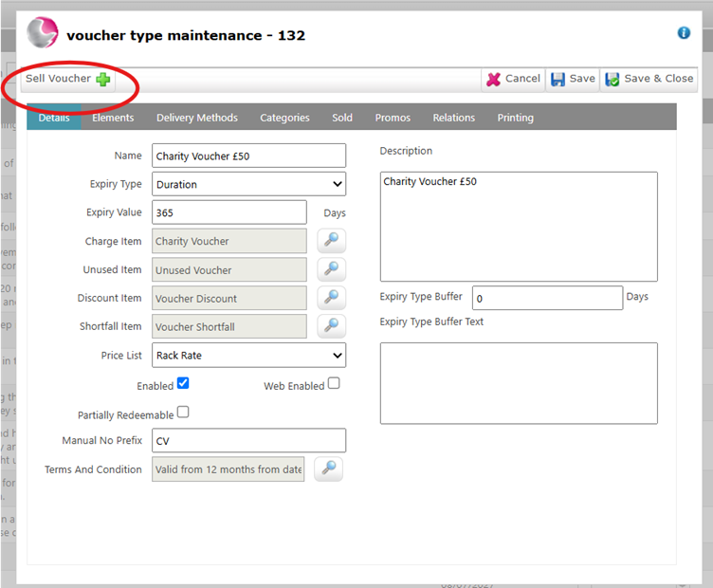The height and width of the screenshot is (588, 713).
Task: Click the Cancel button
Action: (513, 79)
